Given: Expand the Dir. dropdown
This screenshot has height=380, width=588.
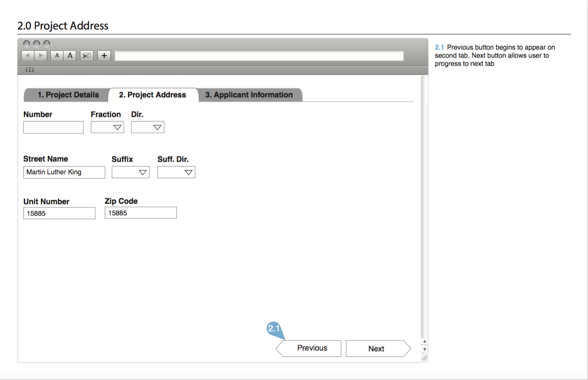Looking at the screenshot, I should pos(148,128).
